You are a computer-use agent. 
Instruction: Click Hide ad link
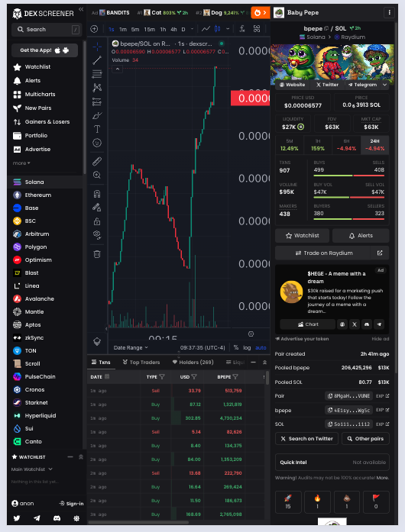tap(381, 339)
